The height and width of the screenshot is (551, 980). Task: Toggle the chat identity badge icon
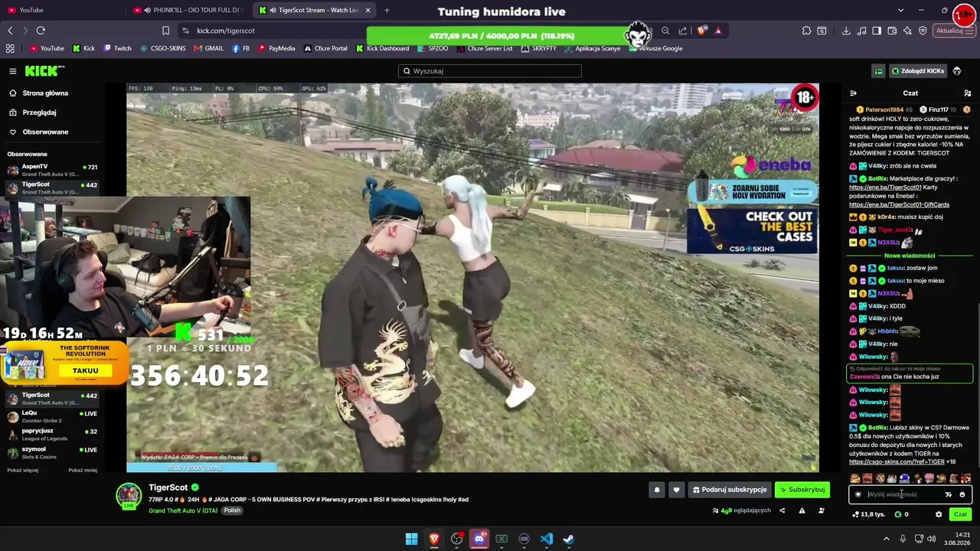[x=857, y=494]
